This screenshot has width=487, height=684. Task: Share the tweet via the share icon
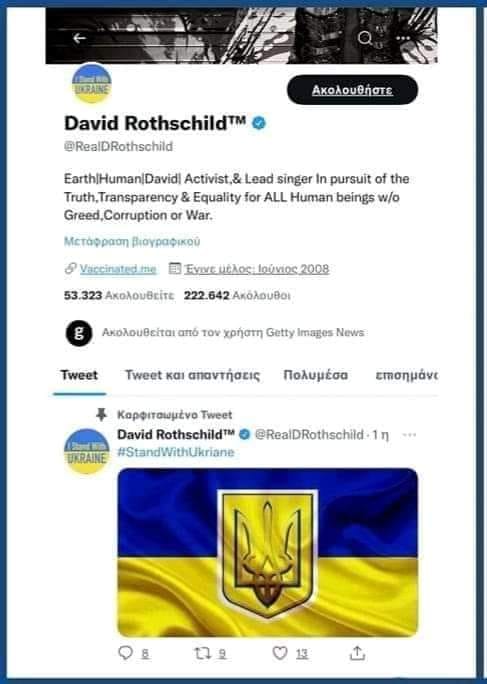[357, 653]
